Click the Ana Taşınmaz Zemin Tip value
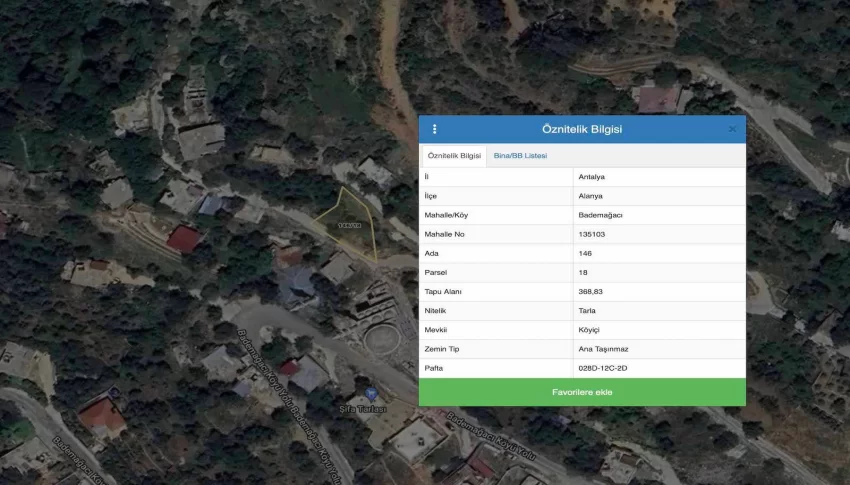Image resolution: width=850 pixels, height=485 pixels. [603, 349]
